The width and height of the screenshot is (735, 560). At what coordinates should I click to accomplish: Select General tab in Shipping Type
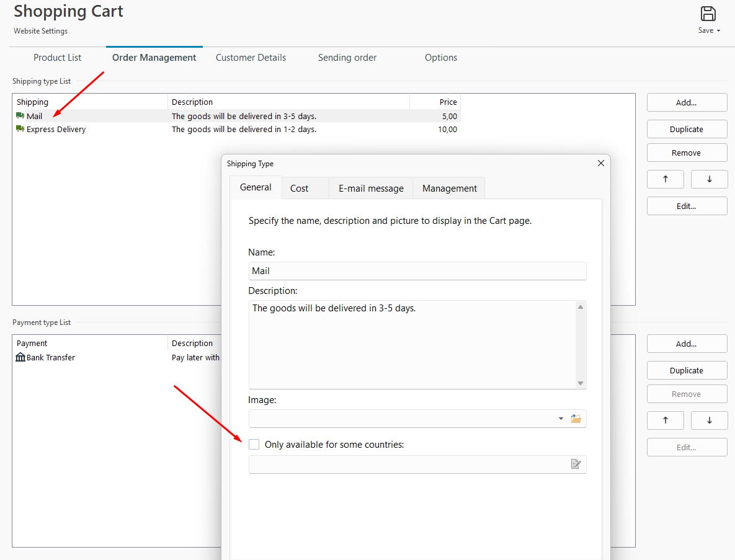(x=256, y=187)
